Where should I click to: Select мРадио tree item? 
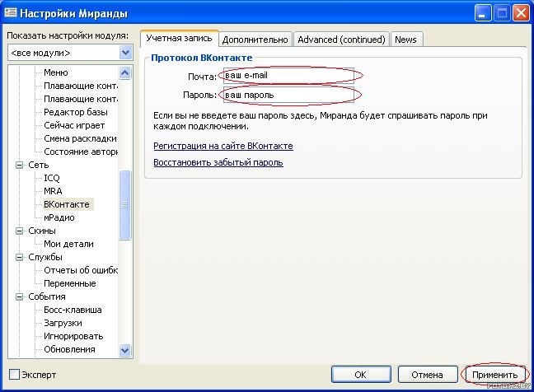[x=59, y=217]
